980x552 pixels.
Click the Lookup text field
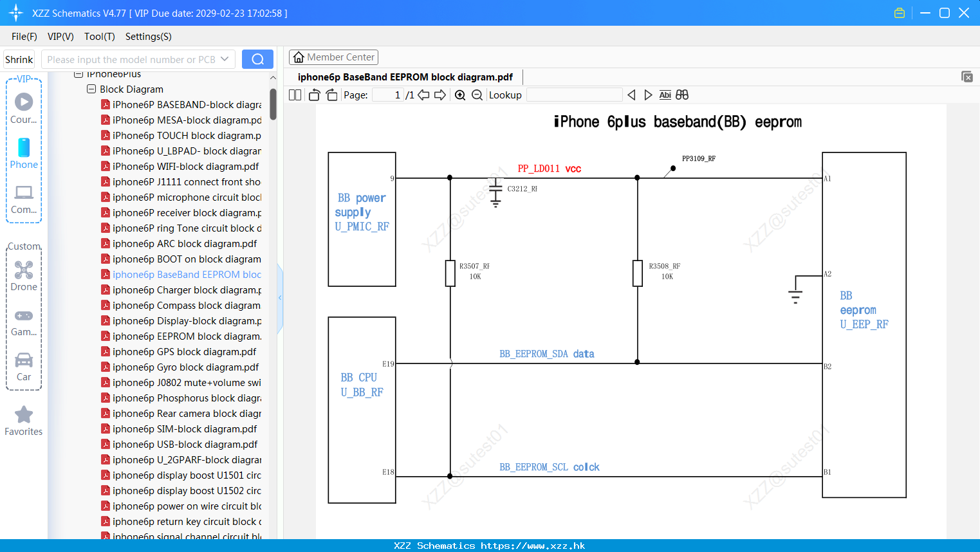(x=574, y=95)
